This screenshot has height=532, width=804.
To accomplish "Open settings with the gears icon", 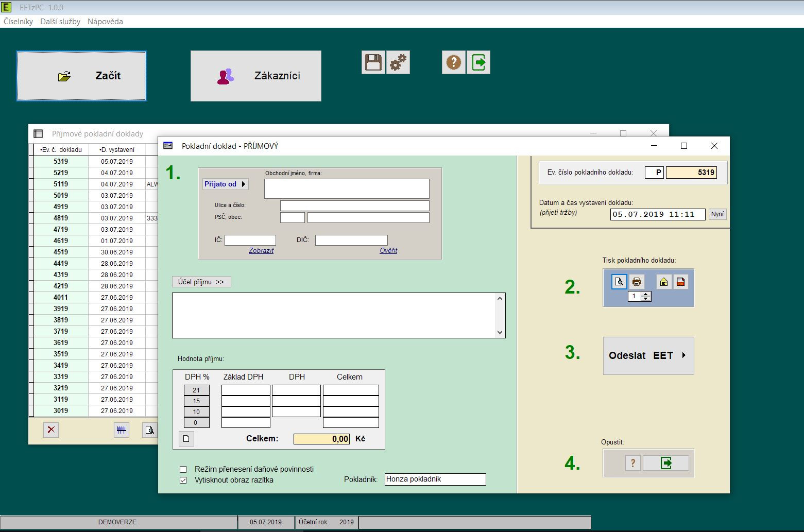I will pos(398,62).
